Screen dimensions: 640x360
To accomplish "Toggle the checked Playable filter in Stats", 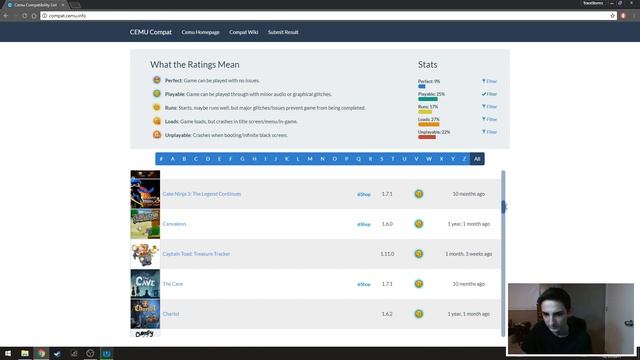I will tap(489, 94).
